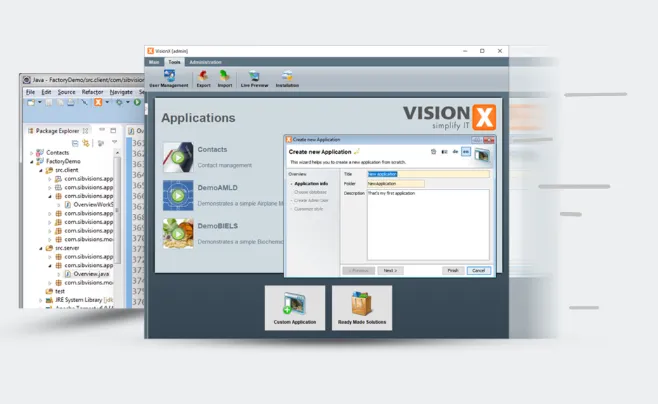The image size is (658, 404).
Task: Open the File menu in Eclipse
Action: tap(30, 92)
